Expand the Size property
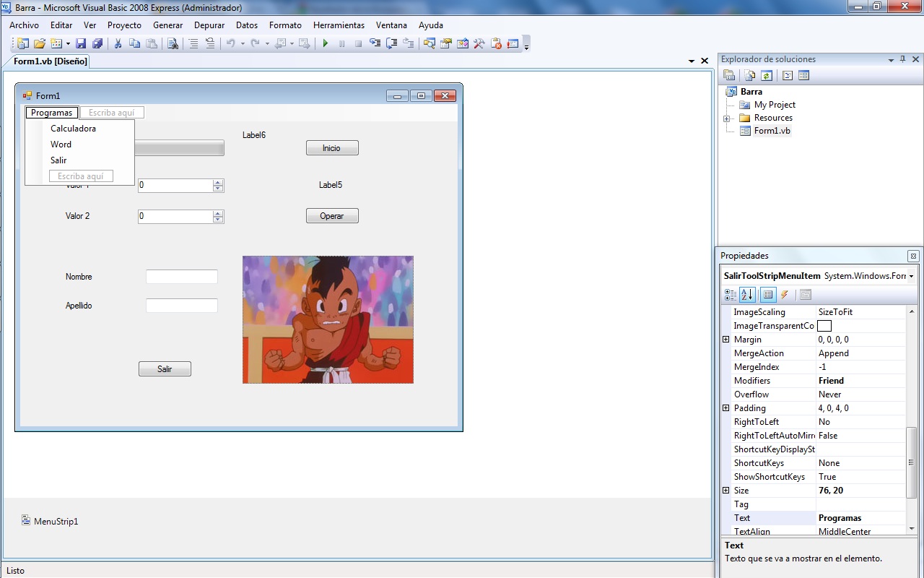The image size is (924, 578). pyautogui.click(x=726, y=491)
